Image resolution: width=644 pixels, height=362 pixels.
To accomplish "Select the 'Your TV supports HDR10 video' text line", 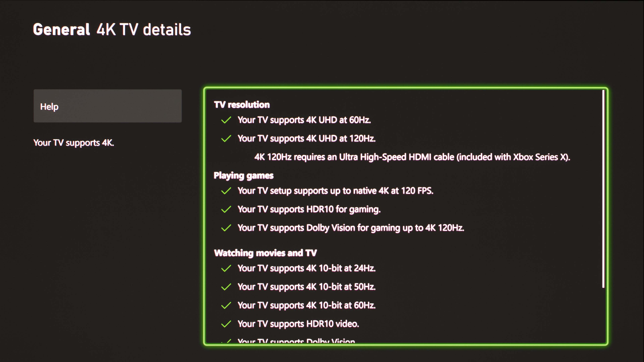I will pos(298,324).
